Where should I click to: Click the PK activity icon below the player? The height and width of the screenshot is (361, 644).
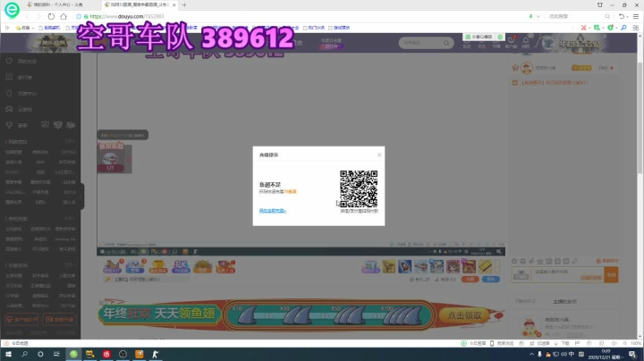pos(181,266)
